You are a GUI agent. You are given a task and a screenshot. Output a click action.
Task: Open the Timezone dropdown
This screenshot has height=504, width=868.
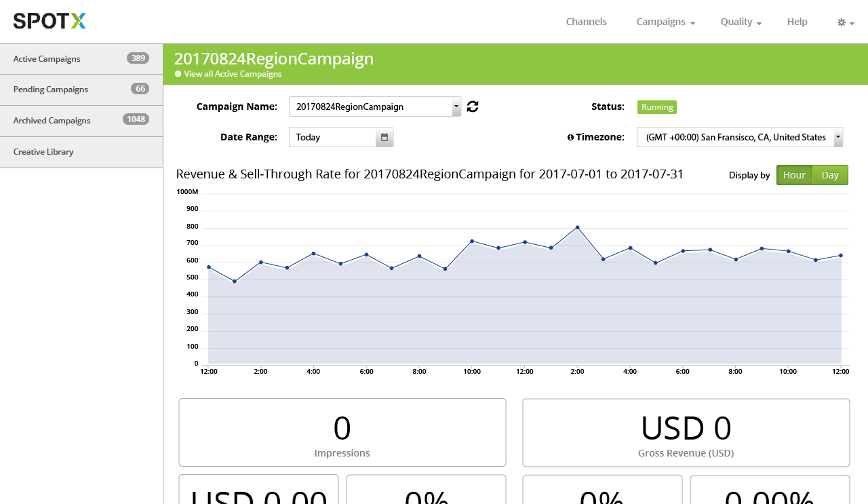coord(838,137)
